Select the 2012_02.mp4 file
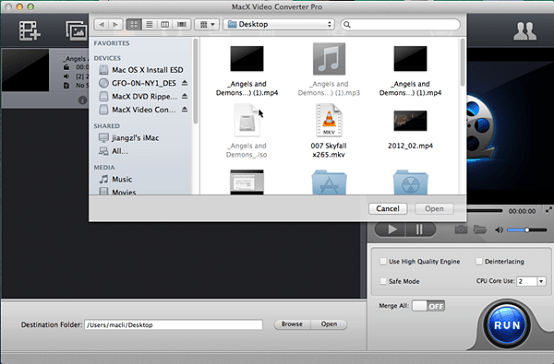Image resolution: width=554 pixels, height=364 pixels. coord(410,130)
